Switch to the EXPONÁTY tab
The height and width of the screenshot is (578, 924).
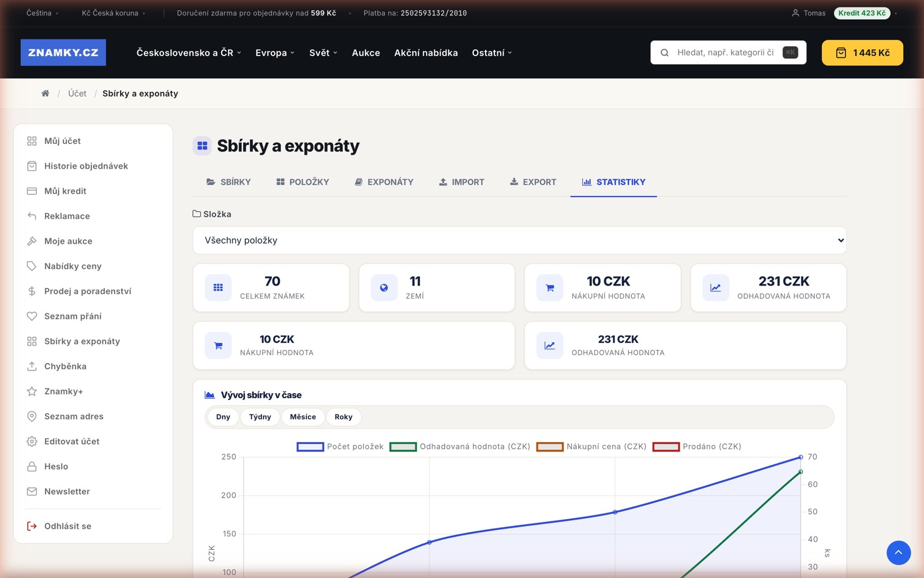click(x=384, y=182)
